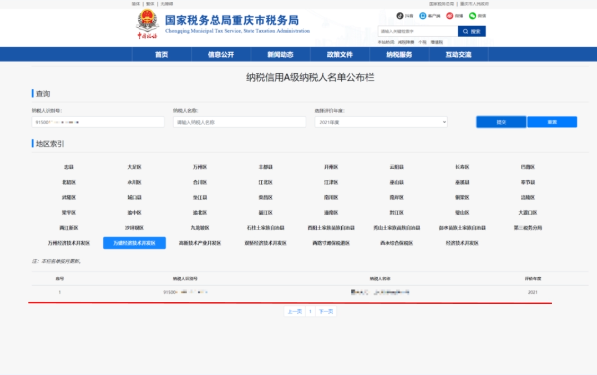Click the 重置 reset button
Image resolution: width=597 pixels, height=375 pixels.
click(x=552, y=122)
